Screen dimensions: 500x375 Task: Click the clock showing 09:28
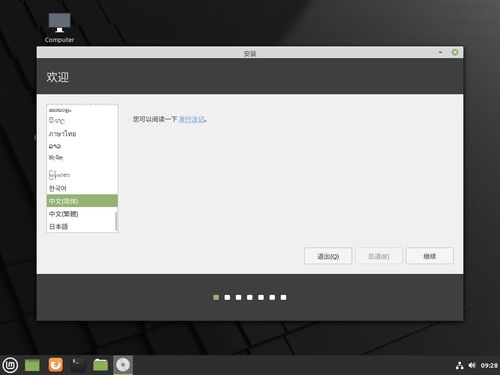pyautogui.click(x=489, y=366)
